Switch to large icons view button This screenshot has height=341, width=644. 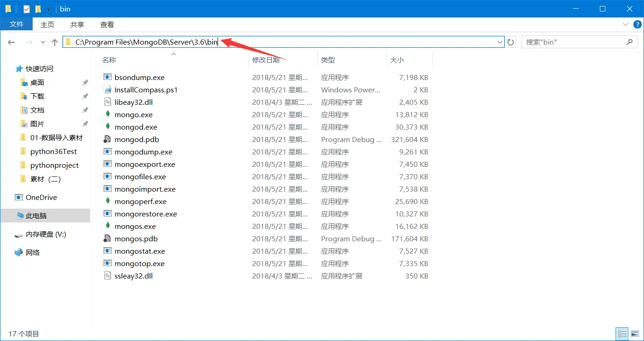(x=635, y=334)
